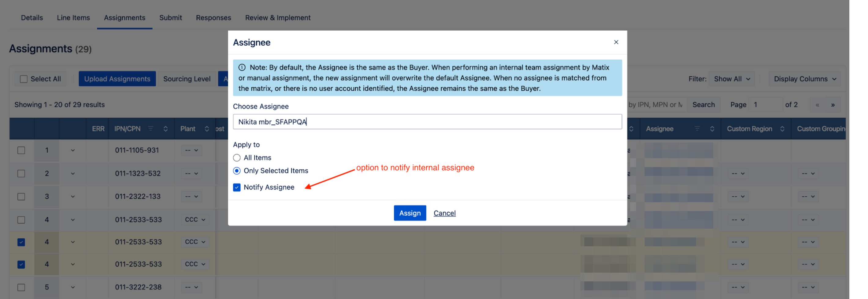
Task: Open the Assignments tab
Action: (x=125, y=17)
